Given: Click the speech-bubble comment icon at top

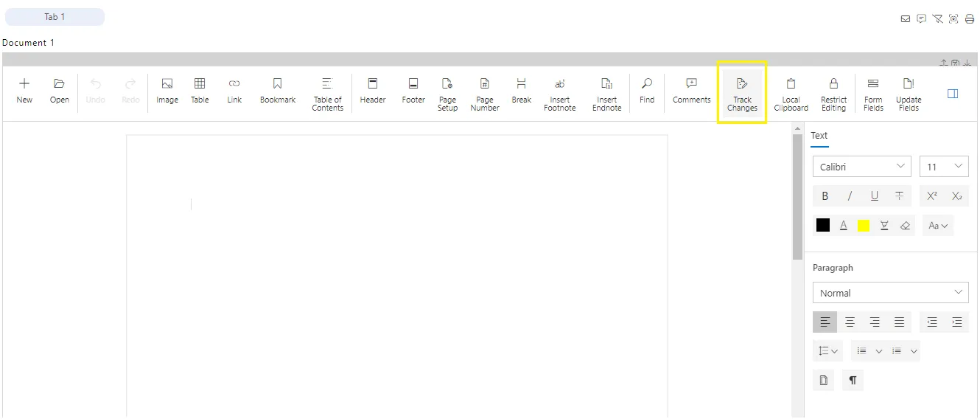Looking at the screenshot, I should coord(921,19).
